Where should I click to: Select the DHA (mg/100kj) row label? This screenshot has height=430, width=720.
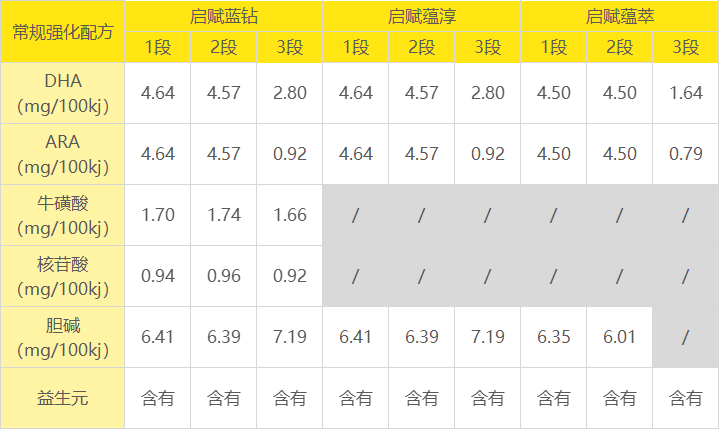click(62, 93)
